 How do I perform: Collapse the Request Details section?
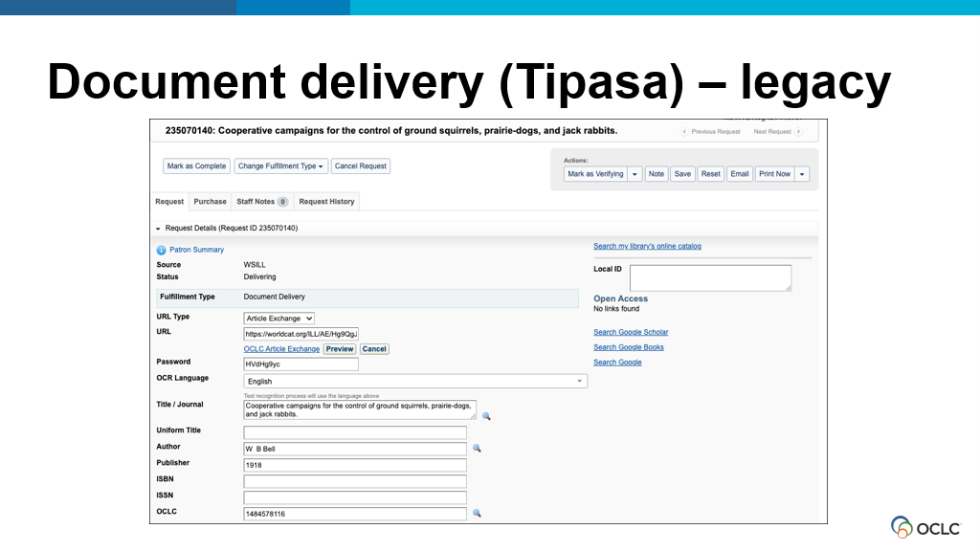click(158, 229)
